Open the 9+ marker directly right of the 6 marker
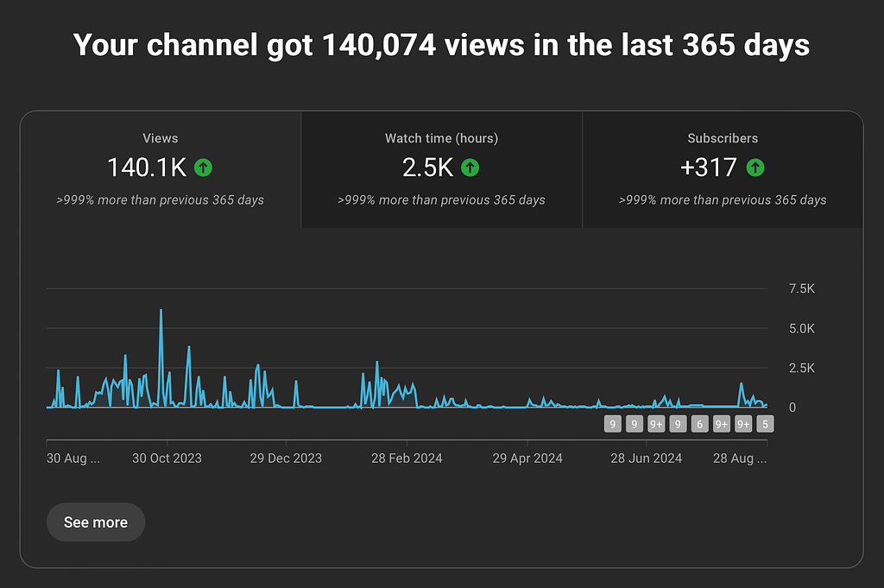The width and height of the screenshot is (884, 588). 722,424
